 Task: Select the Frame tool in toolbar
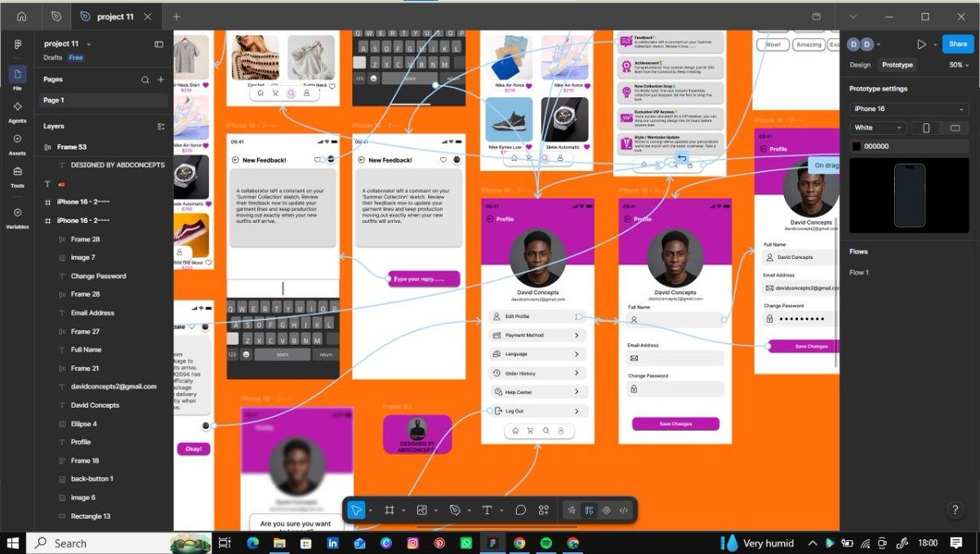point(390,510)
